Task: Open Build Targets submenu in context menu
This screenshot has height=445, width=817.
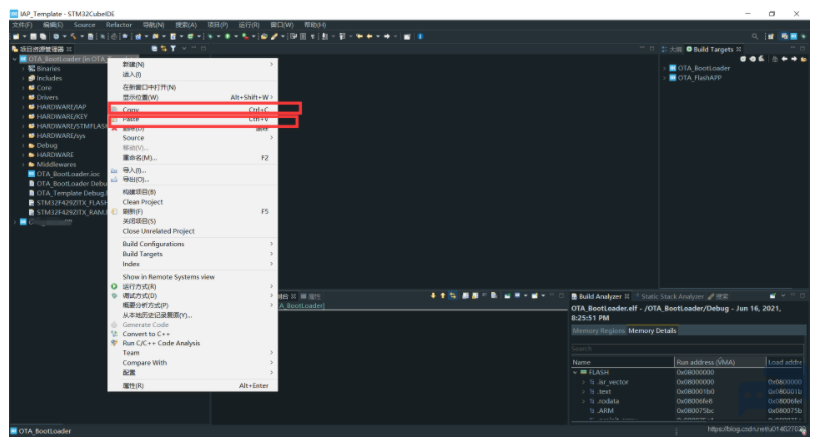Action: pos(193,254)
